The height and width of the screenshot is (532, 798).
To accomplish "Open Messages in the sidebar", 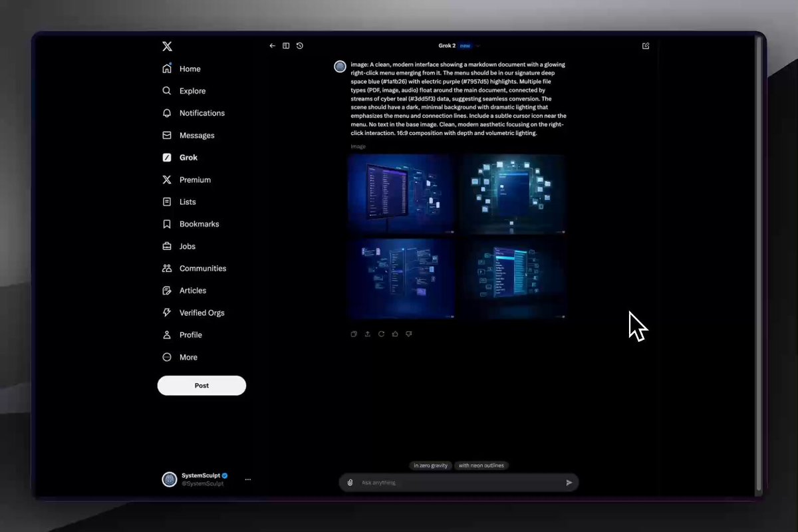I will [x=189, y=135].
